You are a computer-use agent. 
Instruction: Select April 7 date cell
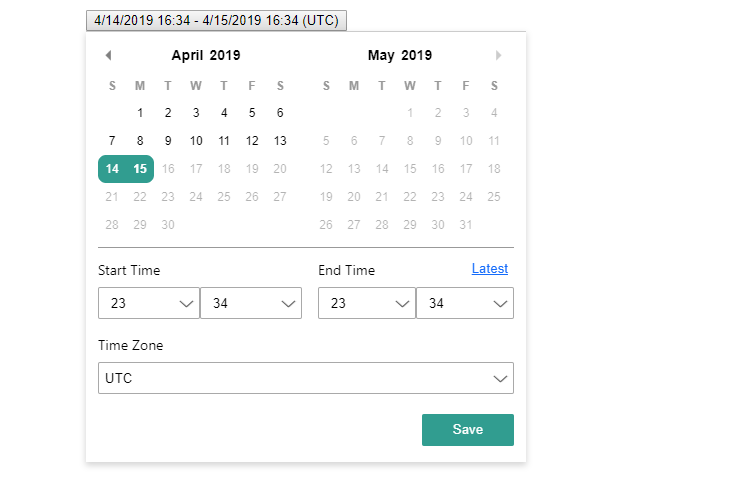click(112, 141)
